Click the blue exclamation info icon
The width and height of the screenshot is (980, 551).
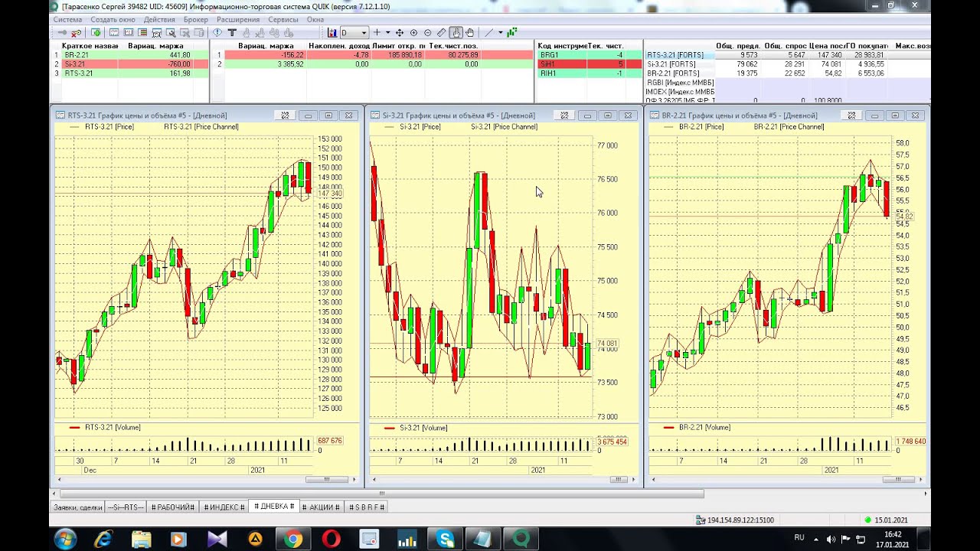pos(217,33)
